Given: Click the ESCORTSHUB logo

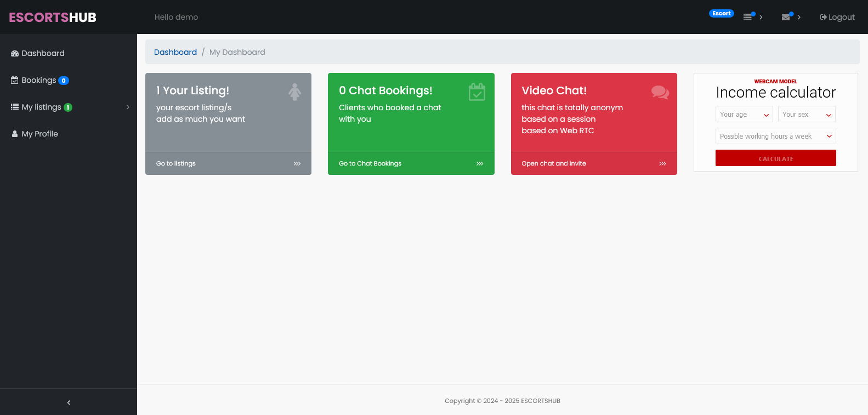Looking at the screenshot, I should (53, 17).
